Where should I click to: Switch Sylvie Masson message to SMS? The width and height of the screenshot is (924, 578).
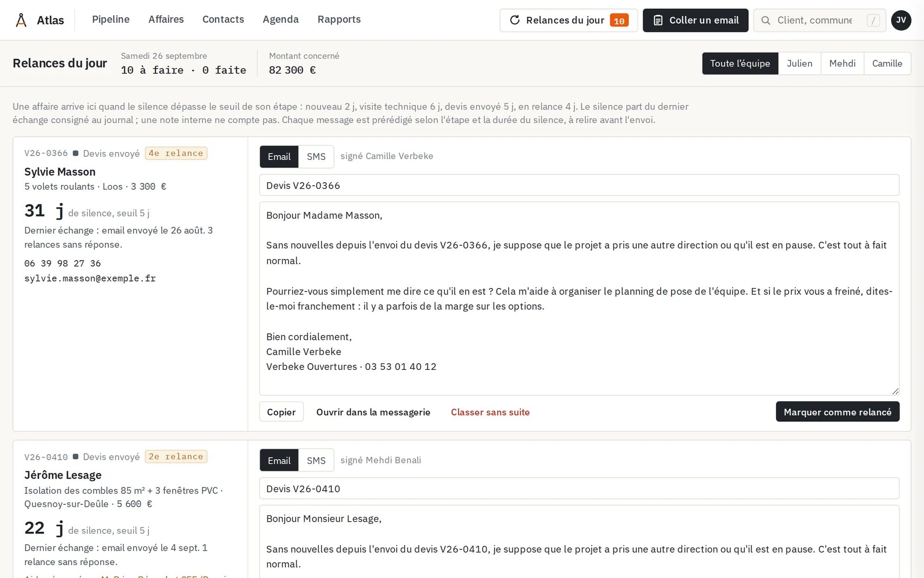click(x=316, y=157)
